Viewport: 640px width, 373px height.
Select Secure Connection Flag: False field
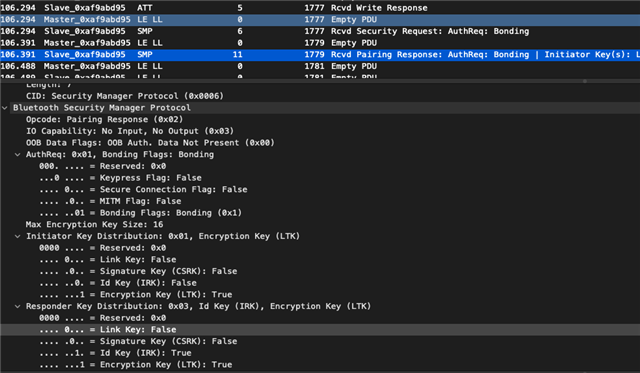(x=143, y=189)
